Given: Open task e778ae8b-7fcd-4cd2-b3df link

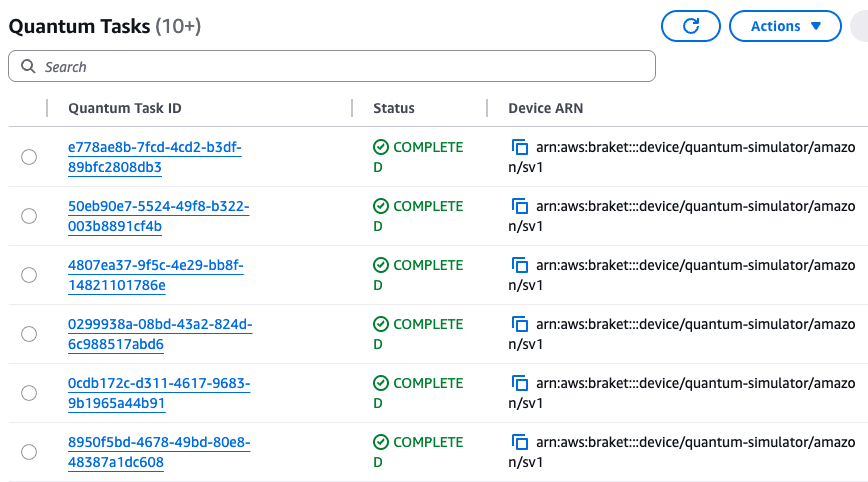Looking at the screenshot, I should tap(154, 157).
